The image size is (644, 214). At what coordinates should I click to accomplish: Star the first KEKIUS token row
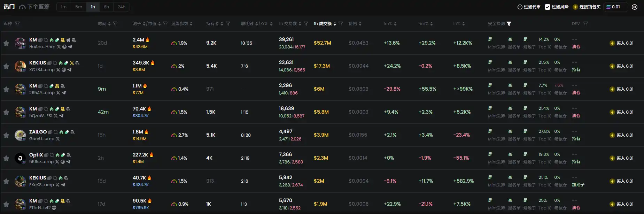6,66
